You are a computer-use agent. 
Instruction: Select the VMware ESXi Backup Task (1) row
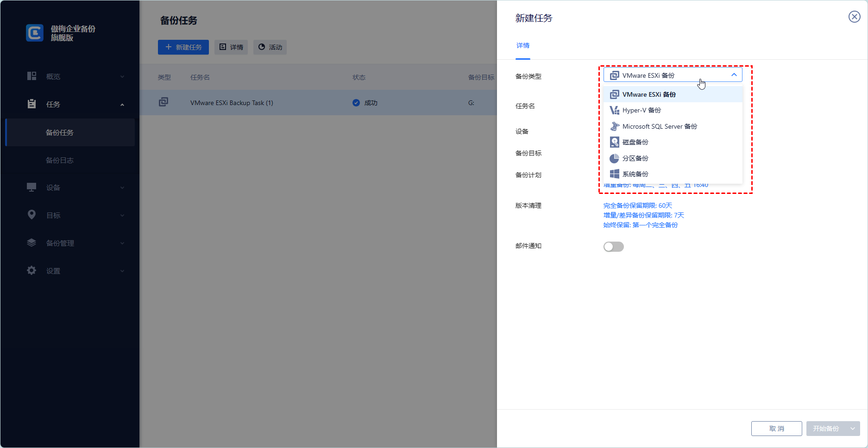click(x=232, y=103)
